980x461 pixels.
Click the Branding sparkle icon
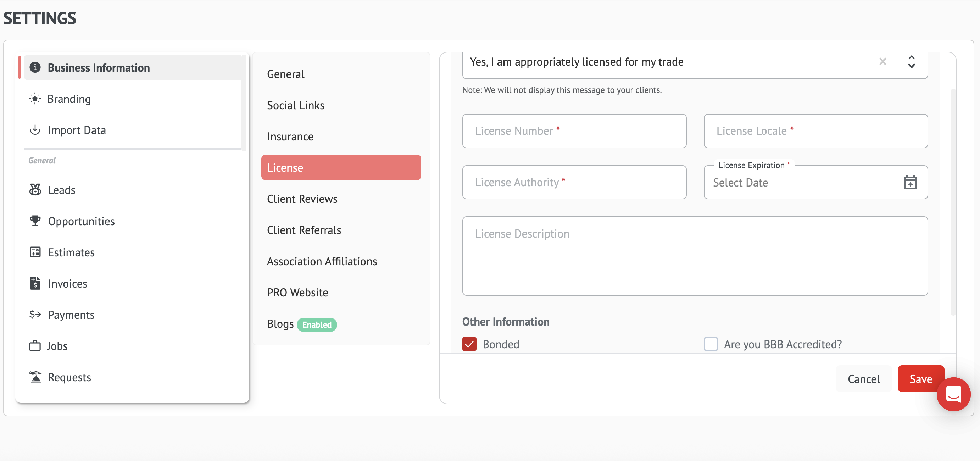35,99
